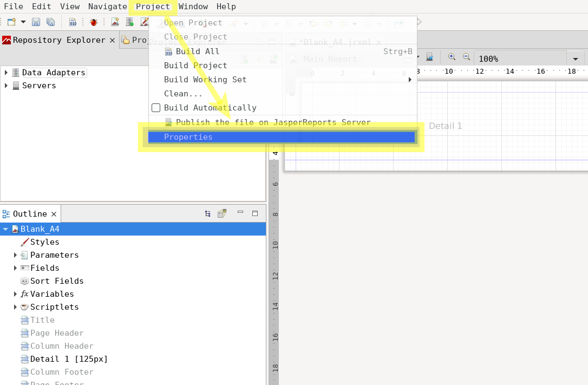Select Clean... in the Project menu
Image resolution: width=588 pixels, height=385 pixels.
tap(183, 94)
